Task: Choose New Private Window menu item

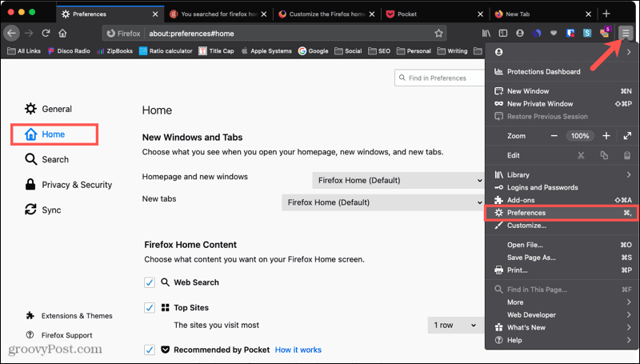Action: point(562,104)
